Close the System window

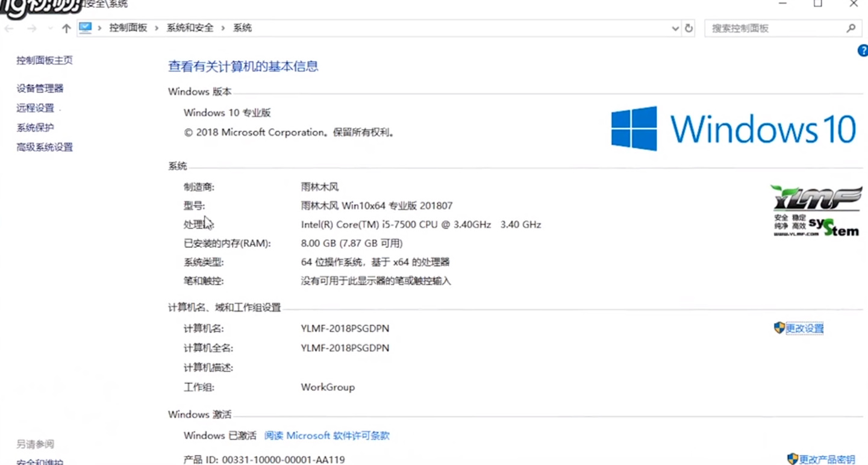coord(854,4)
